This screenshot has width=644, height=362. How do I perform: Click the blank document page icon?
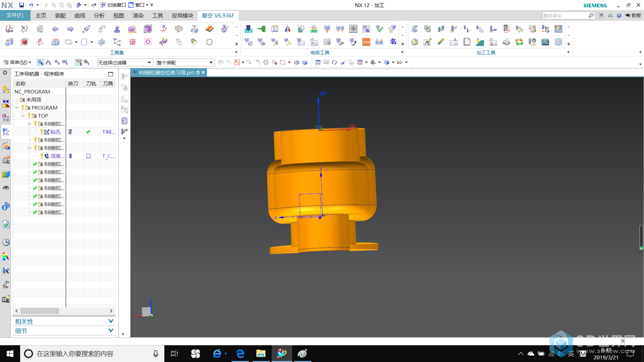(x=467, y=42)
